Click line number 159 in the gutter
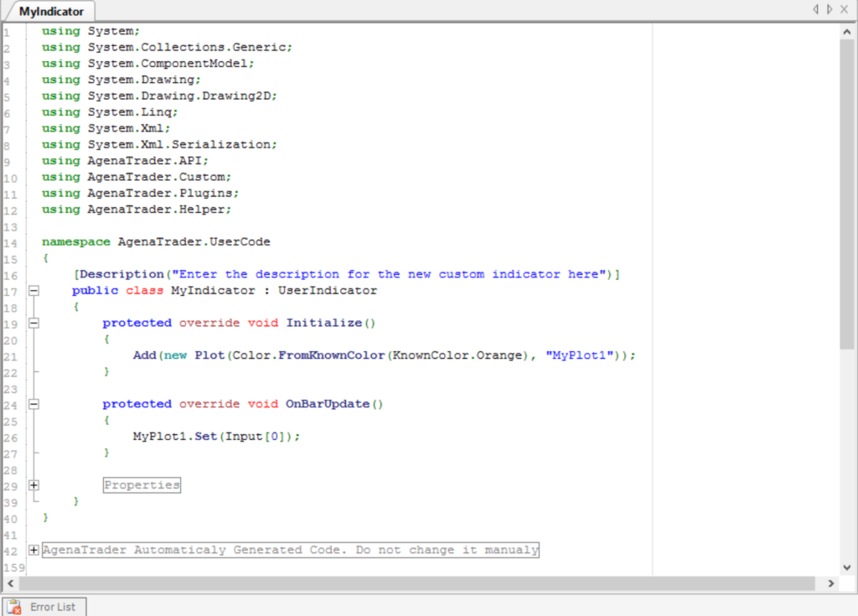The image size is (858, 616). click(x=14, y=568)
